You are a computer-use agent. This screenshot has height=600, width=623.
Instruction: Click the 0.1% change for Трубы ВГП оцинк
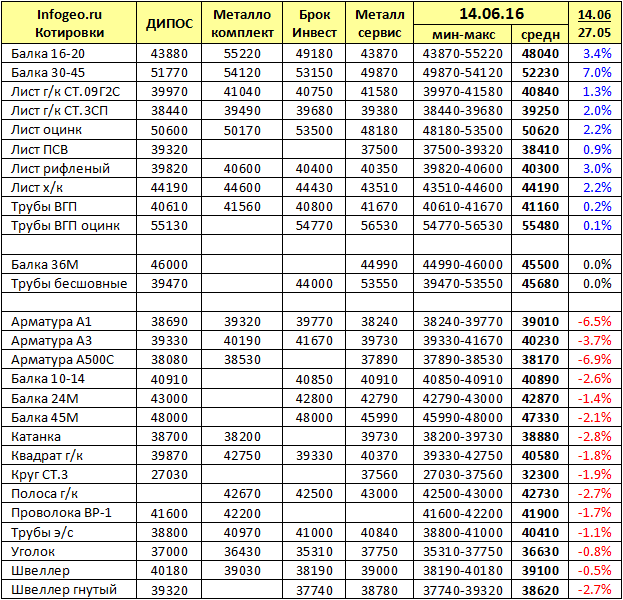[597, 226]
